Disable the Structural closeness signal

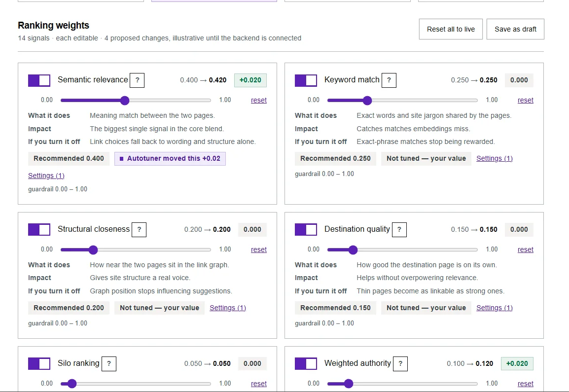click(x=39, y=230)
